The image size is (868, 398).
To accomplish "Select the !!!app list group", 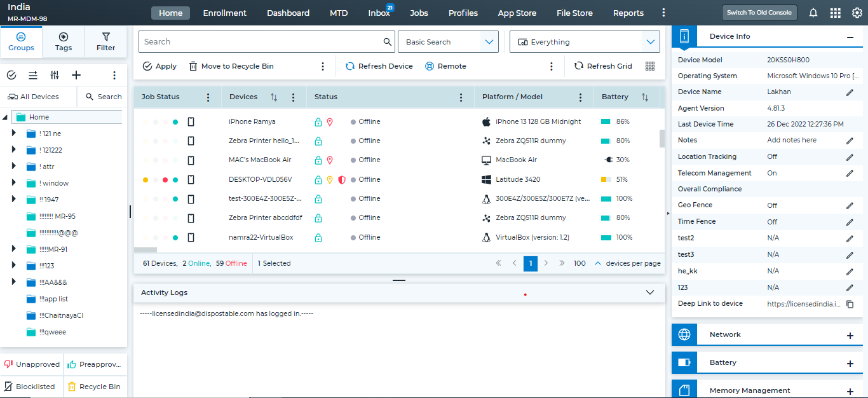I will [x=53, y=299].
